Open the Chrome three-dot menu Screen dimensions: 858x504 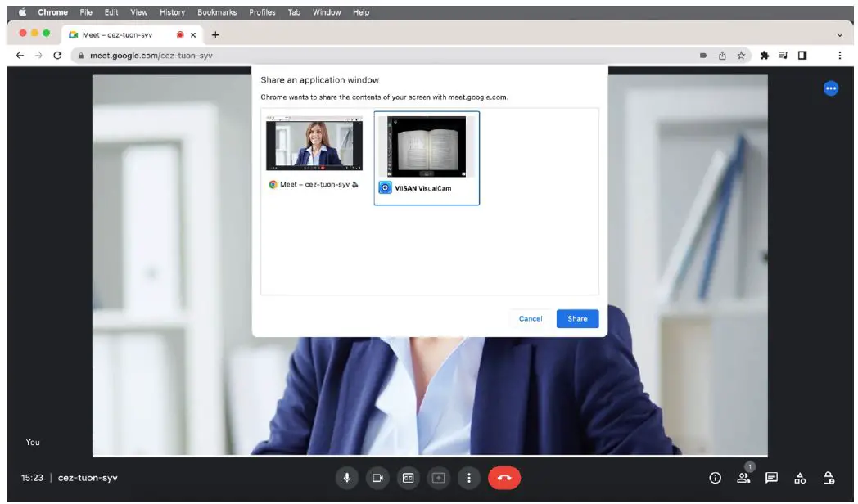pos(839,56)
